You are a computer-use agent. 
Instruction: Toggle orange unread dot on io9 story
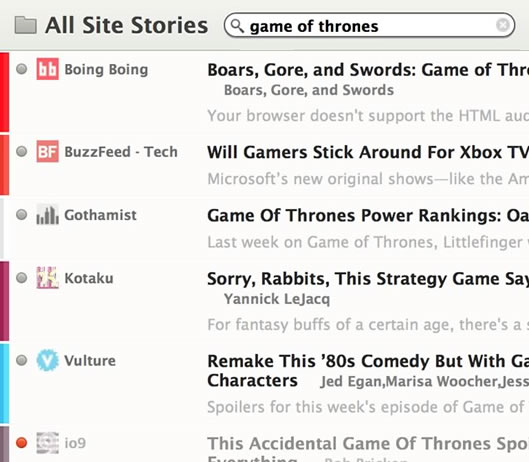22,442
